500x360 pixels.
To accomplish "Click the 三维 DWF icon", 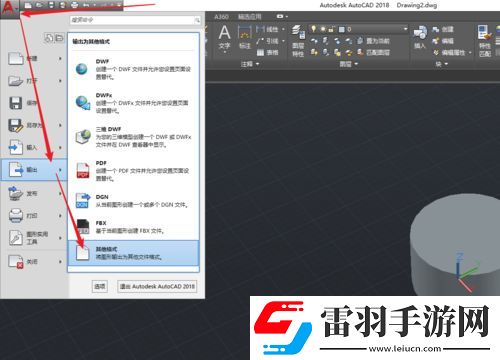I will coord(83,137).
